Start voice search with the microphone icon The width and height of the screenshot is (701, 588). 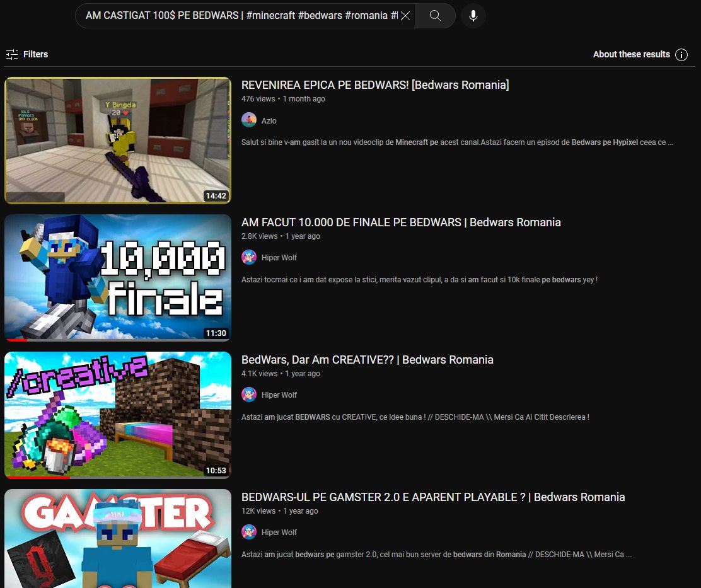point(473,16)
